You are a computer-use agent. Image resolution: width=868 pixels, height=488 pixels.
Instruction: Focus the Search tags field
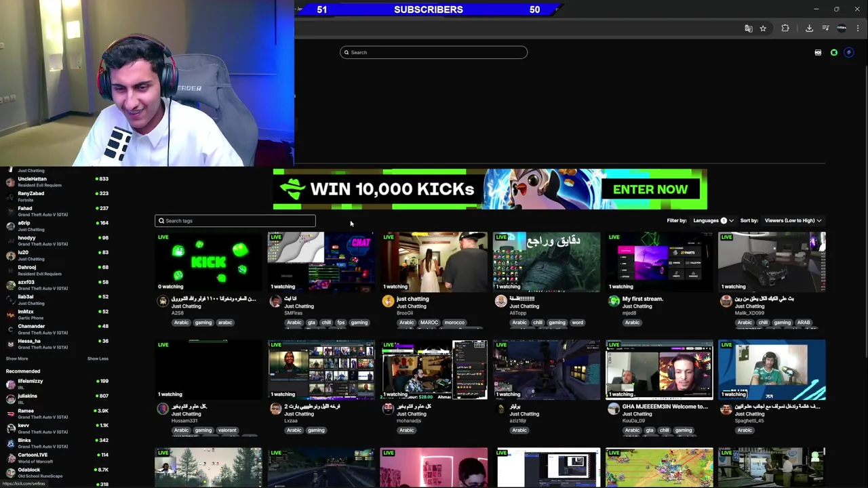[x=235, y=221]
